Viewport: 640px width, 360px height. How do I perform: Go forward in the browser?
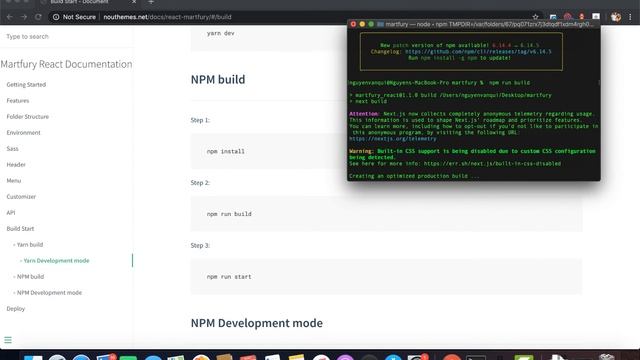point(24,17)
